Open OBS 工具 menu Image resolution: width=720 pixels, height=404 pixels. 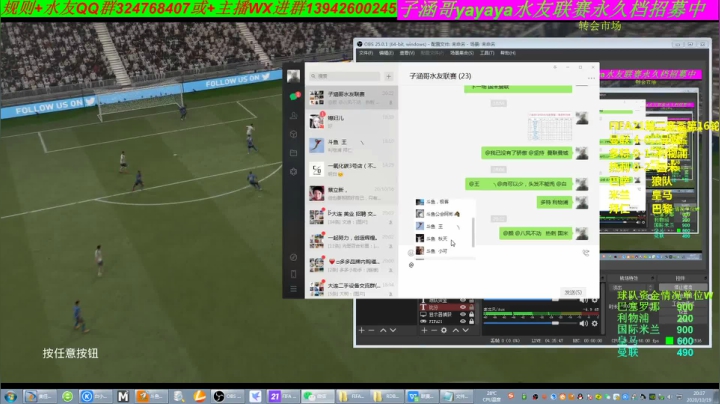click(x=487, y=53)
